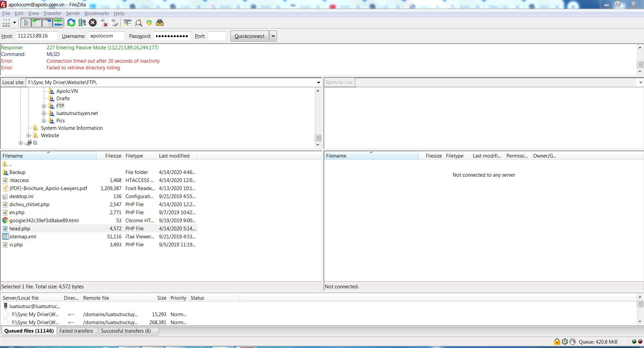Viewport: 644px width, 348px height.
Task: Select the .htaccess file
Action: [99, 180]
